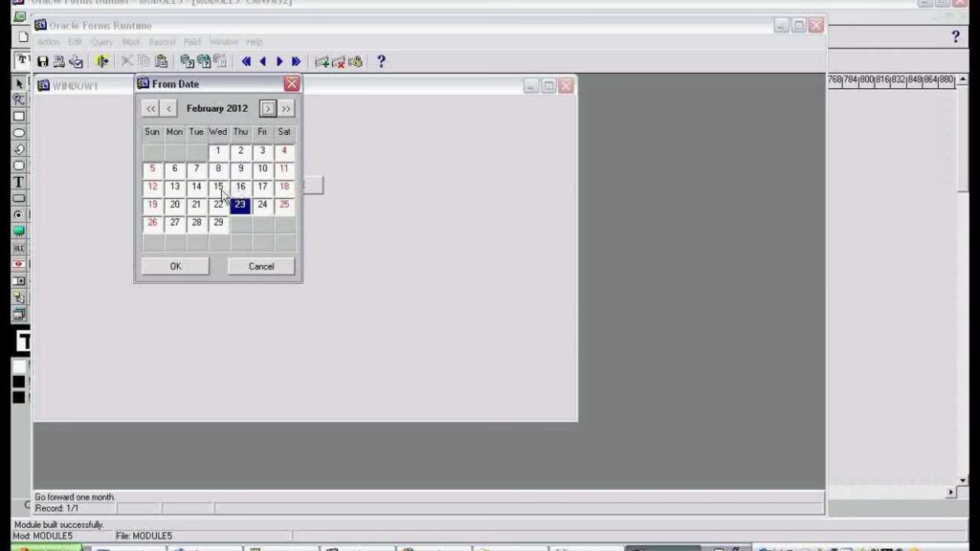
Task: Click the Print icon in the toolbar
Action: tap(58, 61)
